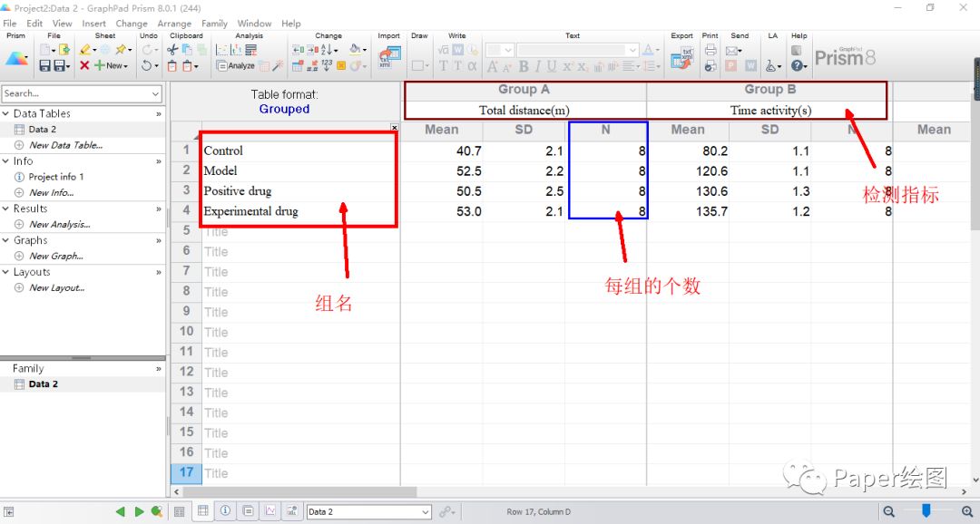This screenshot has height=524, width=980.
Task: Select the Control row title cell
Action: [300, 150]
